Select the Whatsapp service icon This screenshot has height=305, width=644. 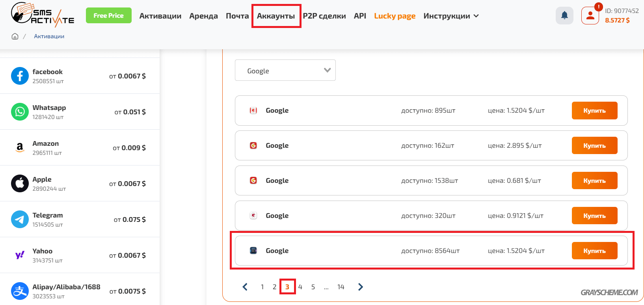(x=20, y=112)
